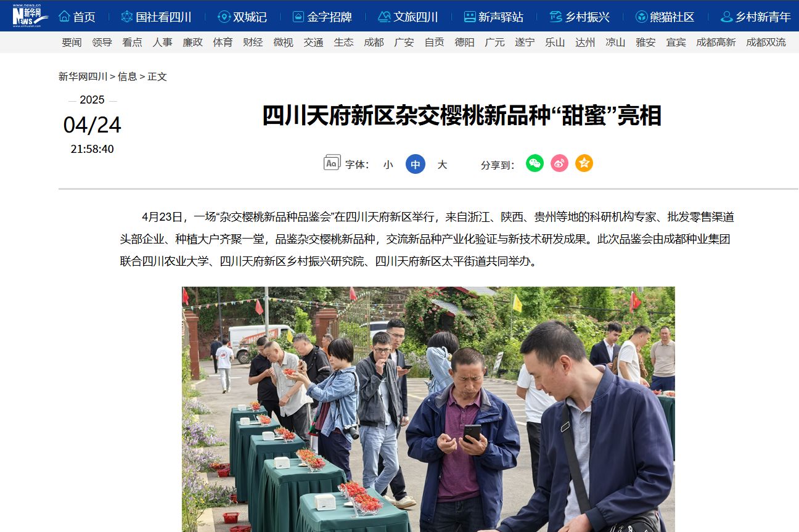Open 新声驿站 navigation item
Viewport: 799px width, 532px height.
493,17
